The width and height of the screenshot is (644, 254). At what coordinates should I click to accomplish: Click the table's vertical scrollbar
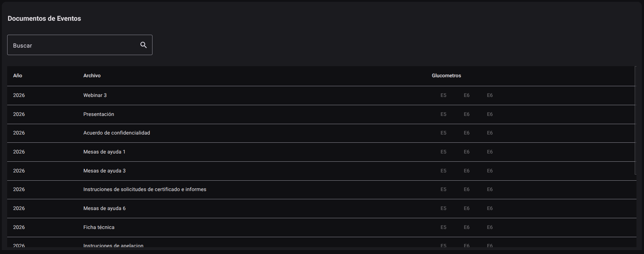(635, 120)
